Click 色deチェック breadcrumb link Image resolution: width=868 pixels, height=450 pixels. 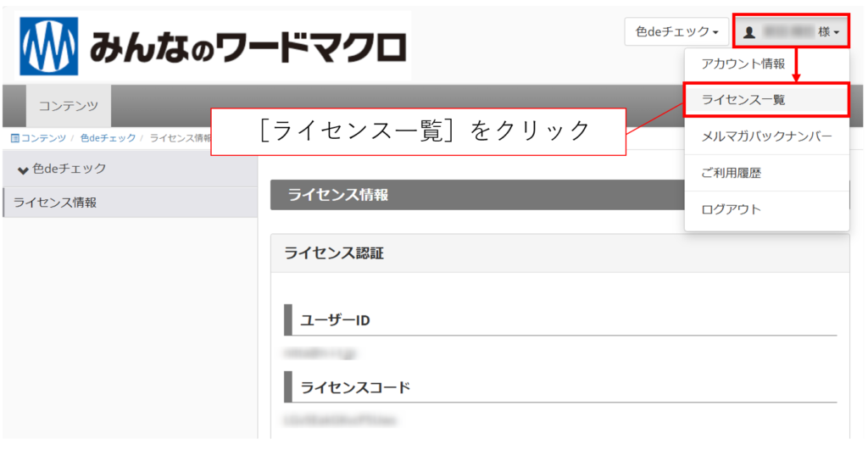tap(108, 138)
